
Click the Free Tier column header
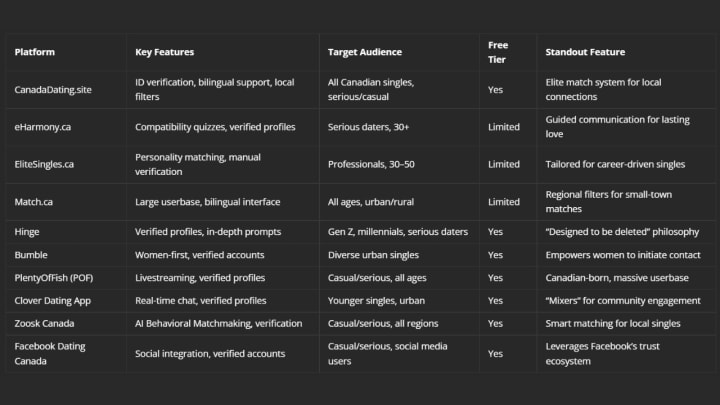[498, 51]
